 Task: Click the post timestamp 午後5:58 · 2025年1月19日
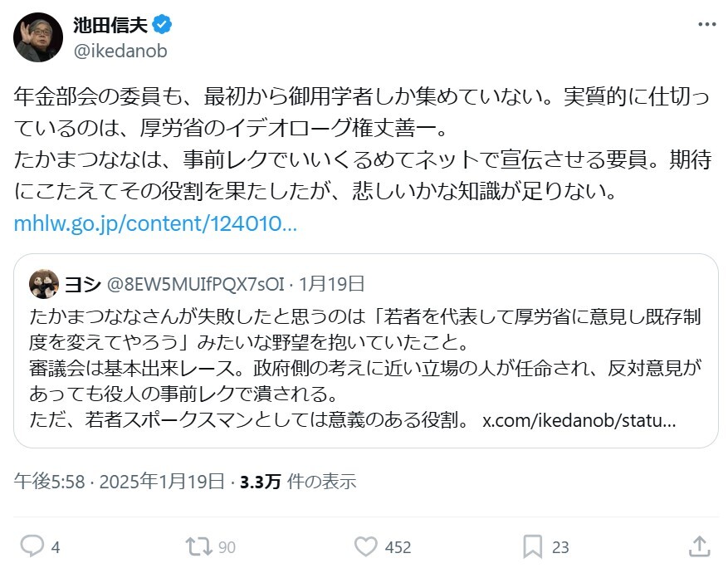(120, 482)
